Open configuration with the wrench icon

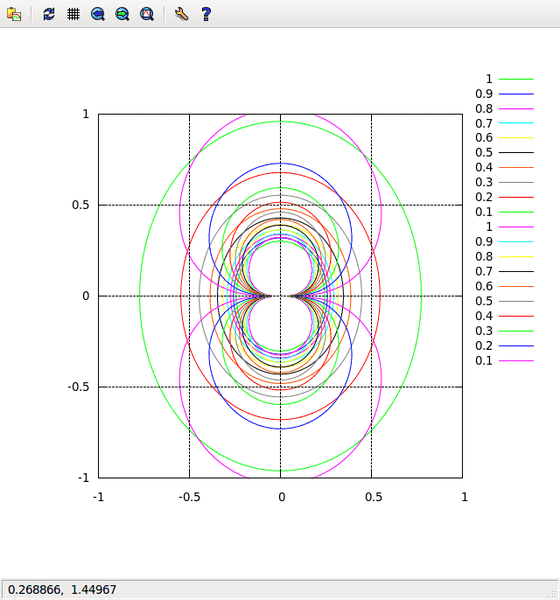[181, 15]
